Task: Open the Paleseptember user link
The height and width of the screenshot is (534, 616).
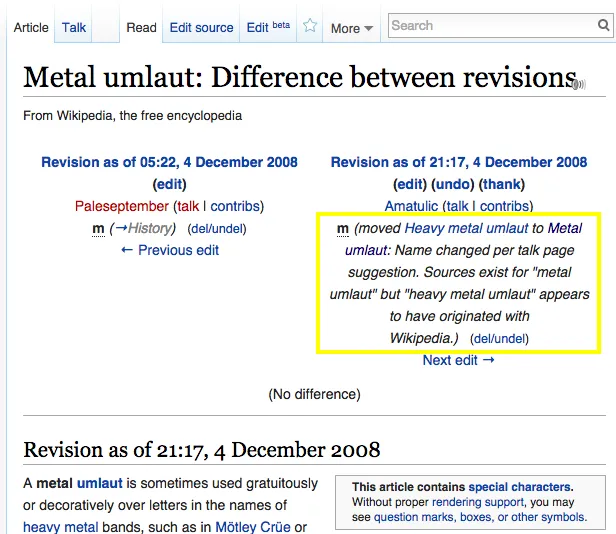Action: (121, 206)
